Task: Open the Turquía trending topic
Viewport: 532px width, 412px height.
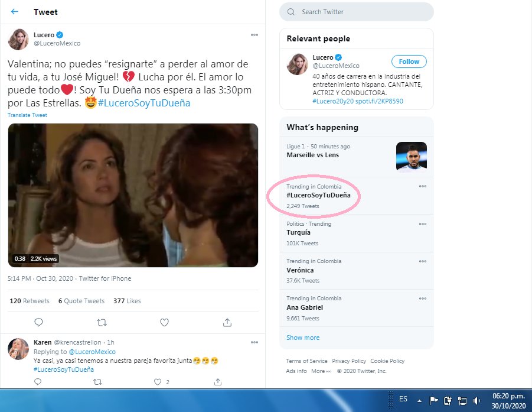Action: [x=357, y=233]
